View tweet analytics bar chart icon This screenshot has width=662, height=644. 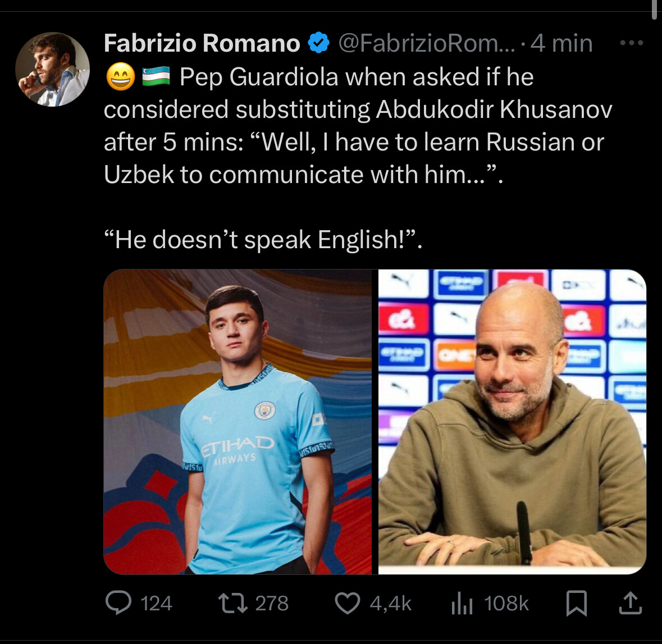(462, 603)
